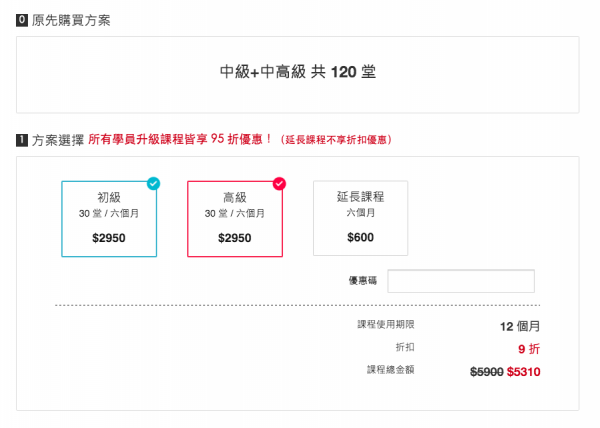Image resolution: width=600 pixels, height=428 pixels.
Task: Focus the 優惠碼 input field
Action: click(461, 281)
